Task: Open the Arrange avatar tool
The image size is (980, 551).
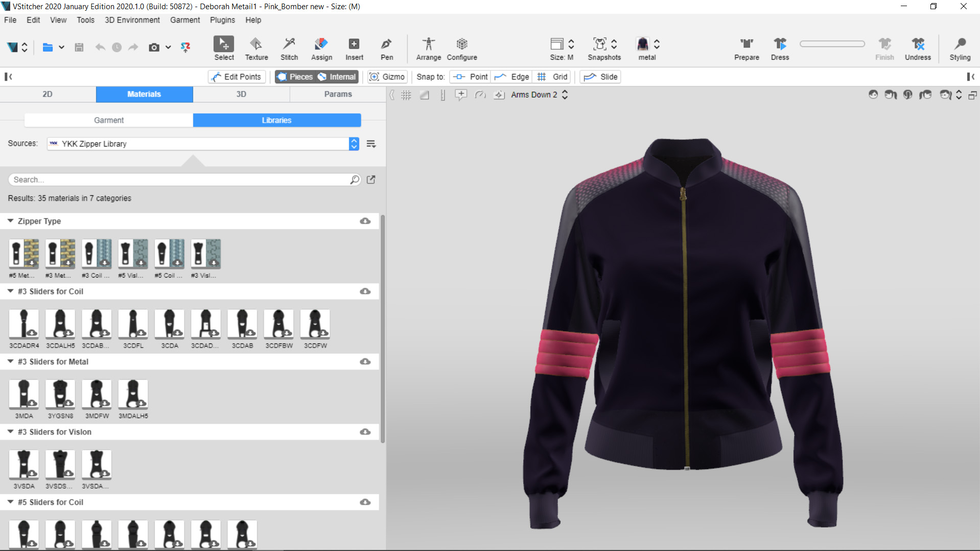Action: pos(428,48)
